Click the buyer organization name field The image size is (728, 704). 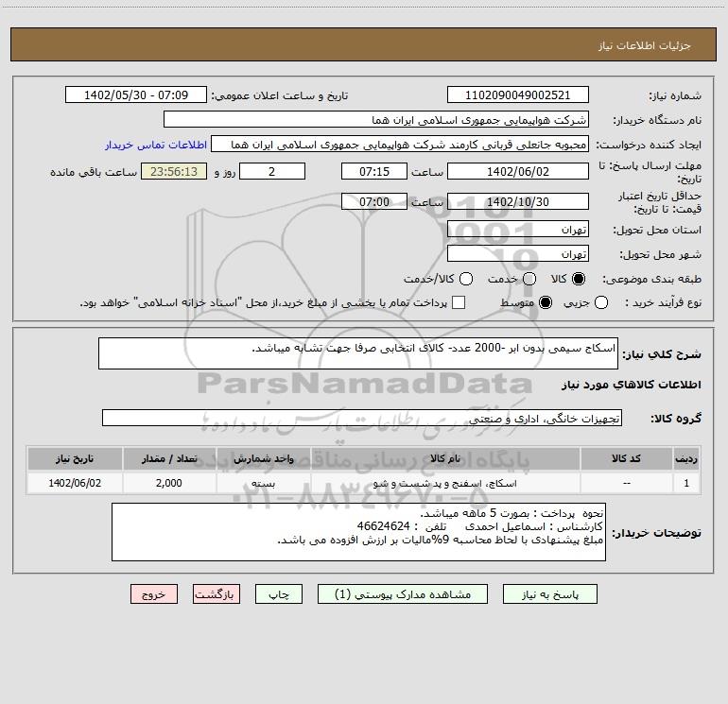[x=376, y=119]
